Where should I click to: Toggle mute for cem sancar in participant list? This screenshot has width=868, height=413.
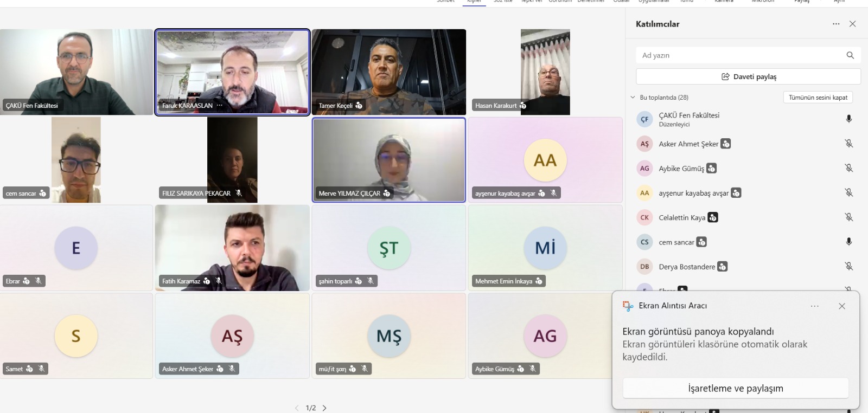click(x=848, y=242)
